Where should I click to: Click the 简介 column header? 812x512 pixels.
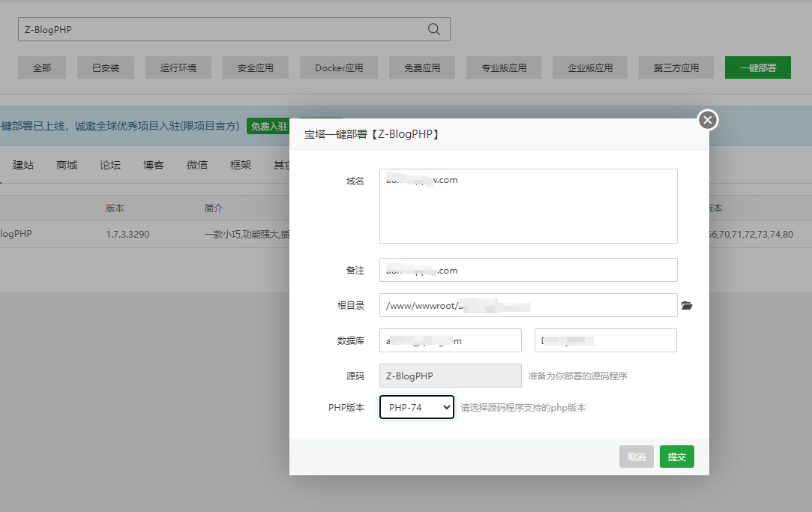pyautogui.click(x=214, y=208)
